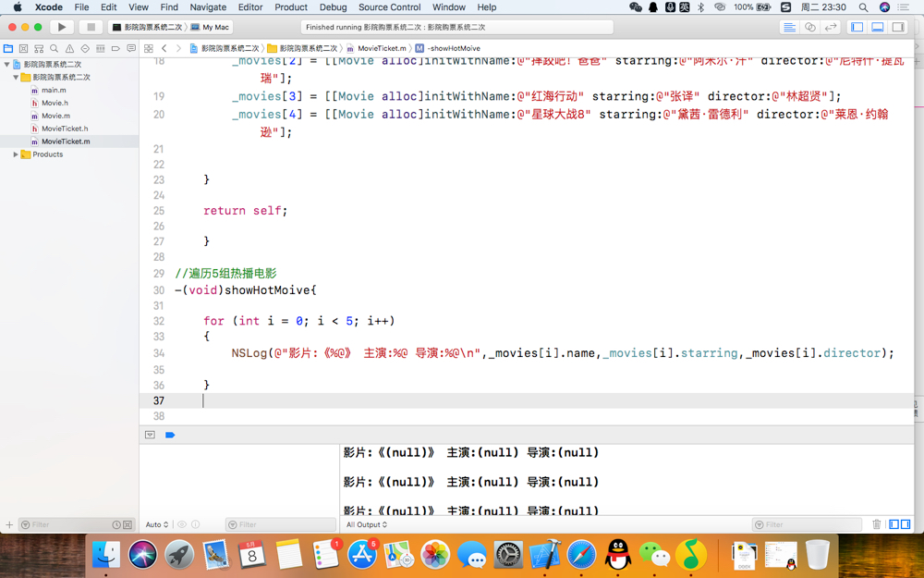
Task: Run the project with the Play button
Action: [x=61, y=27]
